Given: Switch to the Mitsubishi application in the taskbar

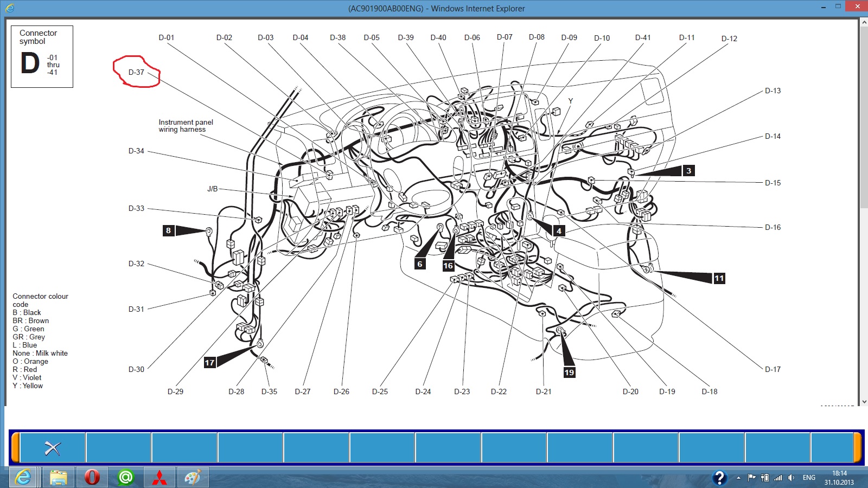Looking at the screenshot, I should [x=159, y=477].
